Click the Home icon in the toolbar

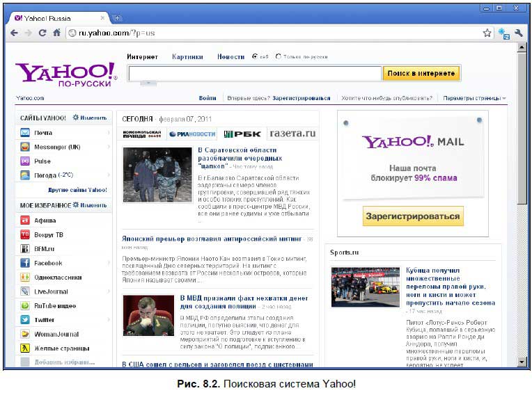coord(56,33)
